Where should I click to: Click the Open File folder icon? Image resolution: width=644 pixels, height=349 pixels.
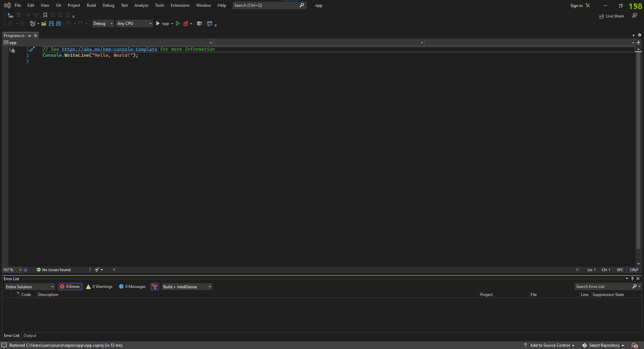pyautogui.click(x=44, y=23)
